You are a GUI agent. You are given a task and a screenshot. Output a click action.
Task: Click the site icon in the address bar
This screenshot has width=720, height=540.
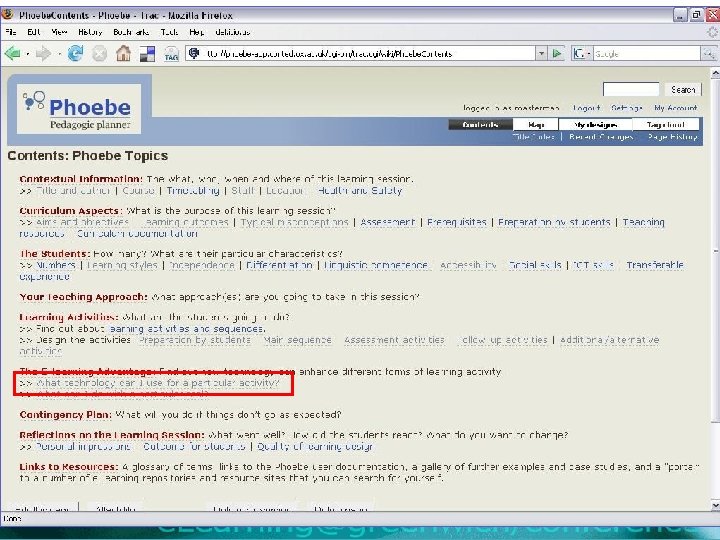pyautogui.click(x=194, y=53)
